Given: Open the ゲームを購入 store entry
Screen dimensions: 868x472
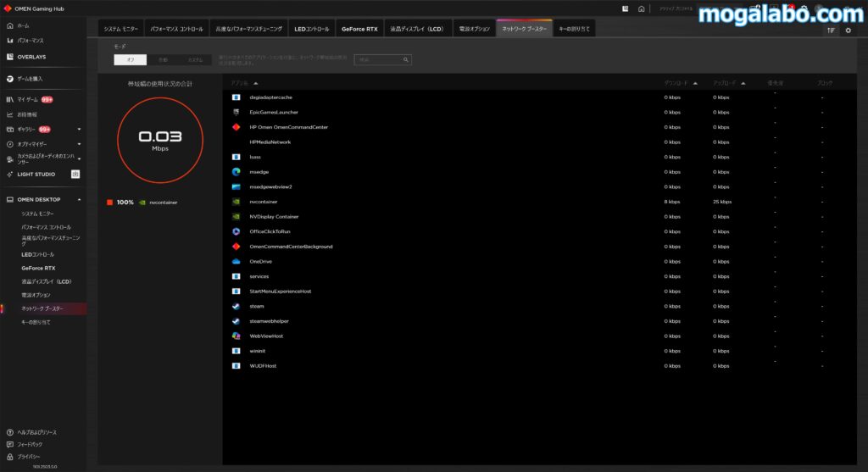Looking at the screenshot, I should [30, 79].
